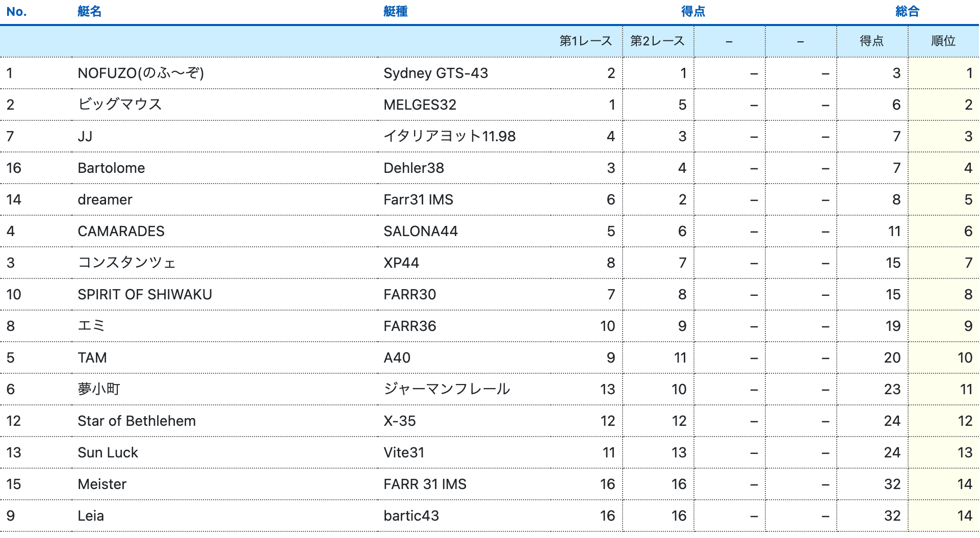Click the ジャーマンフレール boat type
This screenshot has width=980, height=538.
pyautogui.click(x=447, y=389)
